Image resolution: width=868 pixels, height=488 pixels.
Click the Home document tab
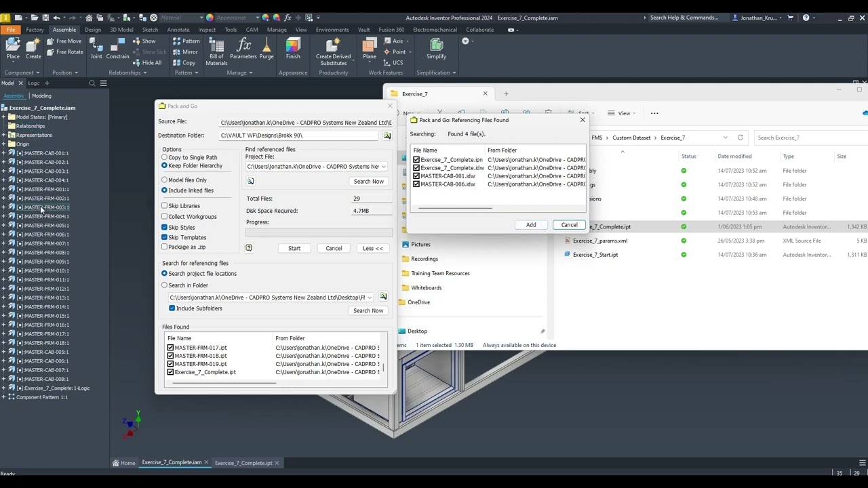[124, 463]
